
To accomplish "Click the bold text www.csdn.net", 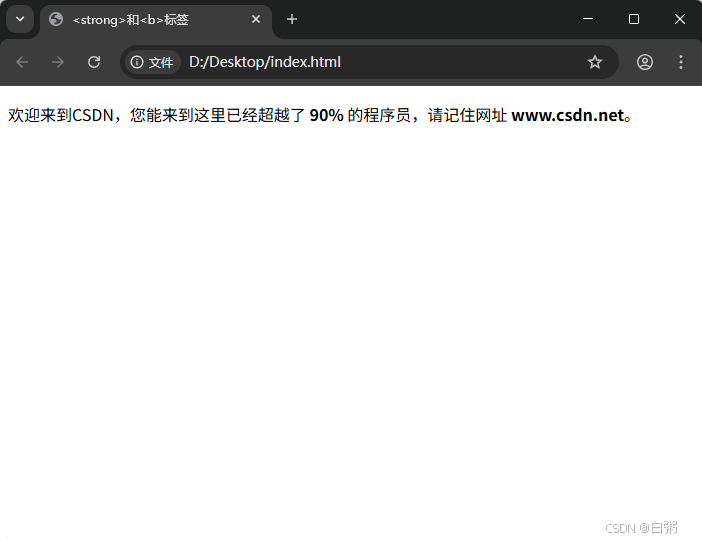I will 568,116.
